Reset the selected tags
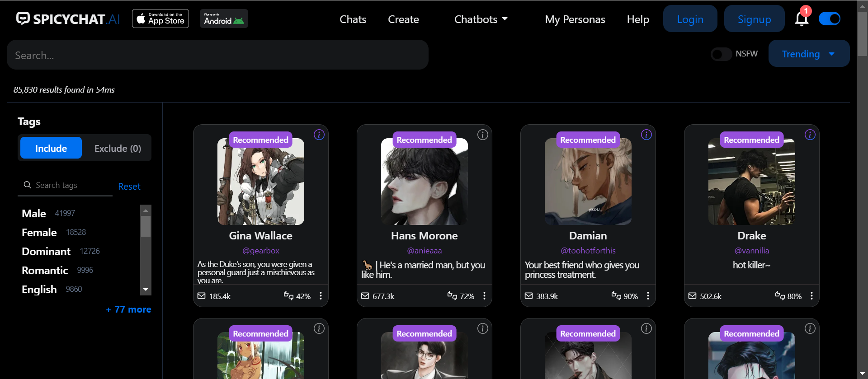The image size is (868, 379). 129,186
